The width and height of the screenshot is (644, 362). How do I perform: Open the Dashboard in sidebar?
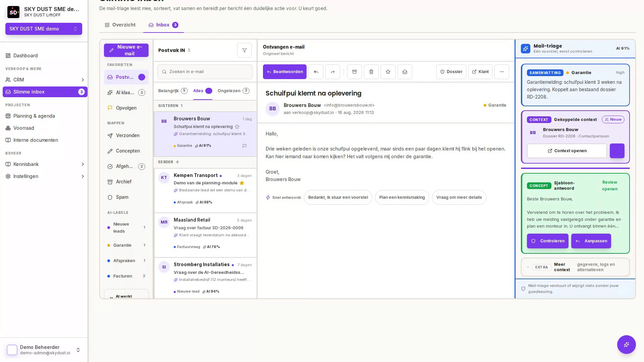pos(45,56)
